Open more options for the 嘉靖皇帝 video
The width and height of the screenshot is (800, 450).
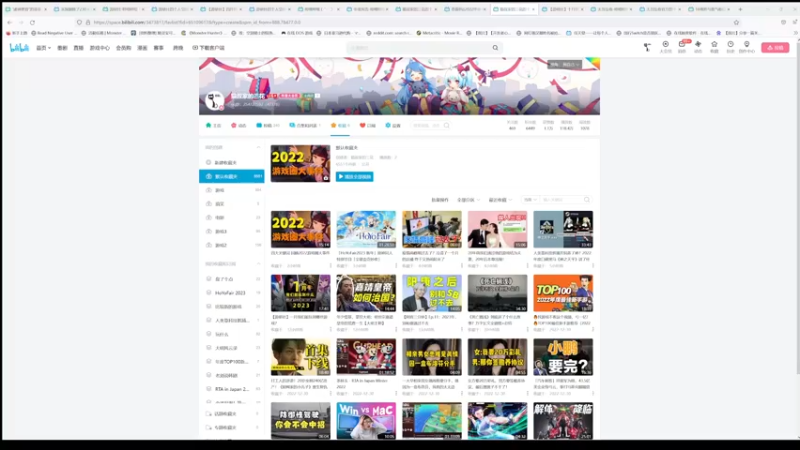pos(396,330)
